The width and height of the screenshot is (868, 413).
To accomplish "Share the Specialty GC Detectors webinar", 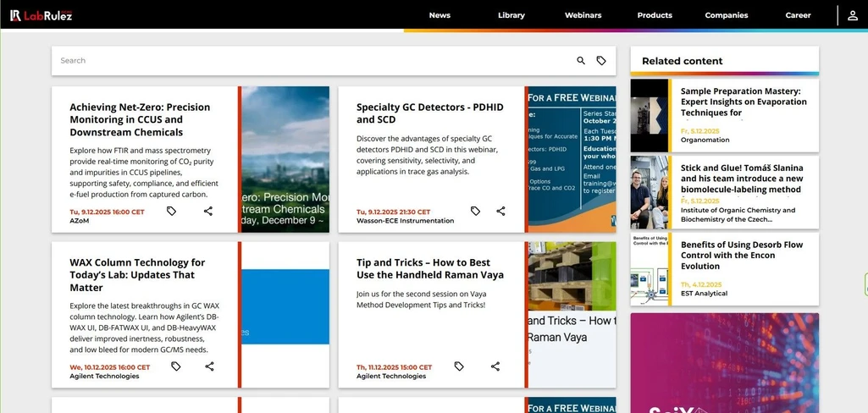I will 500,211.
